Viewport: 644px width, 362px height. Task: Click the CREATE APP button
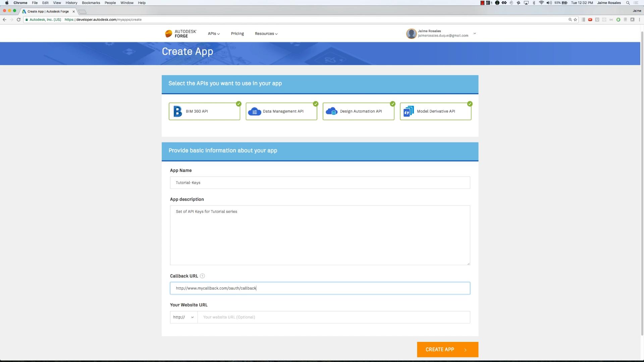[x=447, y=350]
